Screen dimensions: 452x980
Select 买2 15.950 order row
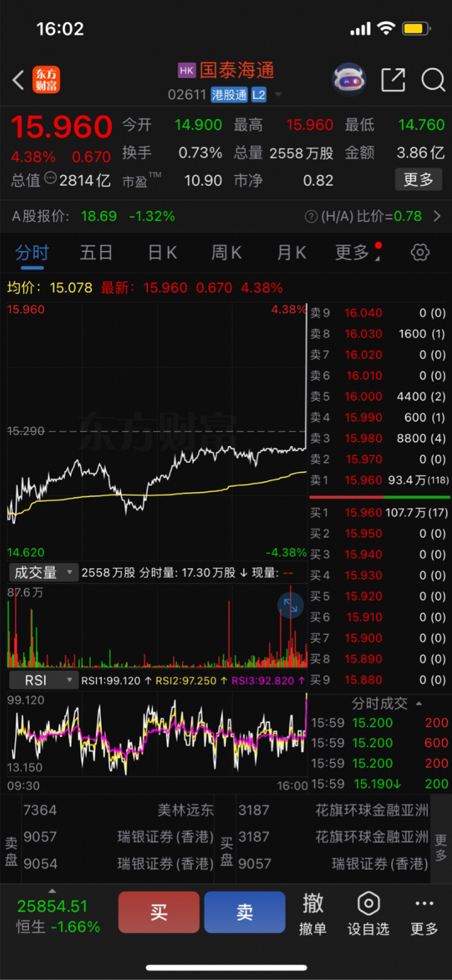coord(380,534)
